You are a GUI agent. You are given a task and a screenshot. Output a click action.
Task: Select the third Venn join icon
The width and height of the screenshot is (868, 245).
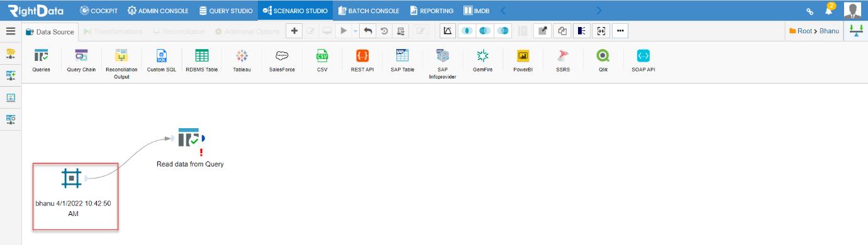click(x=503, y=31)
